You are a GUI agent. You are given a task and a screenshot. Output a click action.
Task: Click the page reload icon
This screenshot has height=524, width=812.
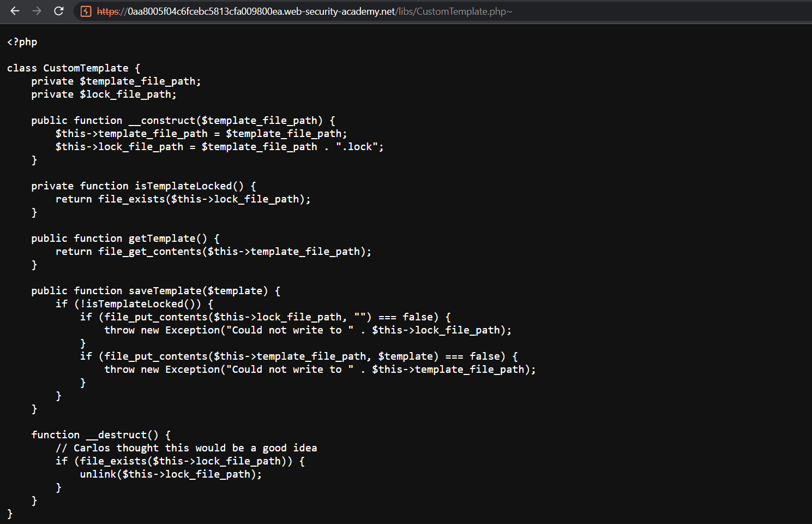(x=58, y=11)
